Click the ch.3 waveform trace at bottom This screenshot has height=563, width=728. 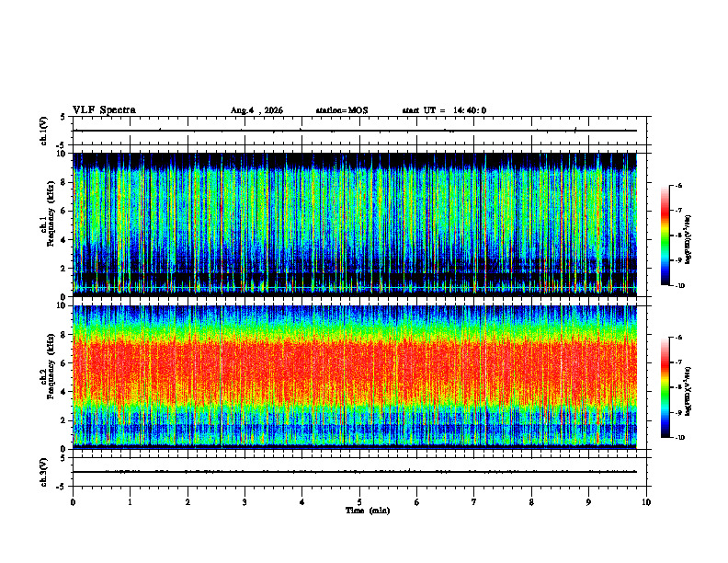tap(355, 472)
